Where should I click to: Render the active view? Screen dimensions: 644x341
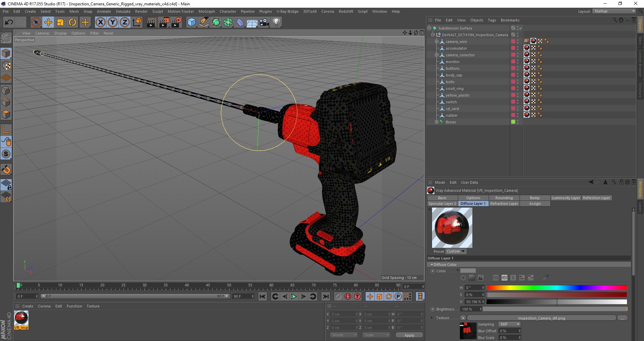[152, 22]
